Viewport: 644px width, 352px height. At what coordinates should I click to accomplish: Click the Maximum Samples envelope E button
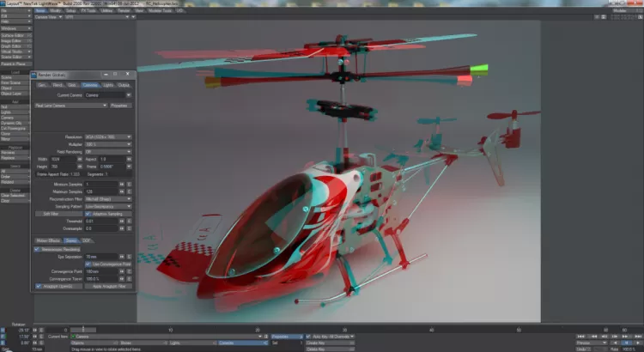coord(130,191)
